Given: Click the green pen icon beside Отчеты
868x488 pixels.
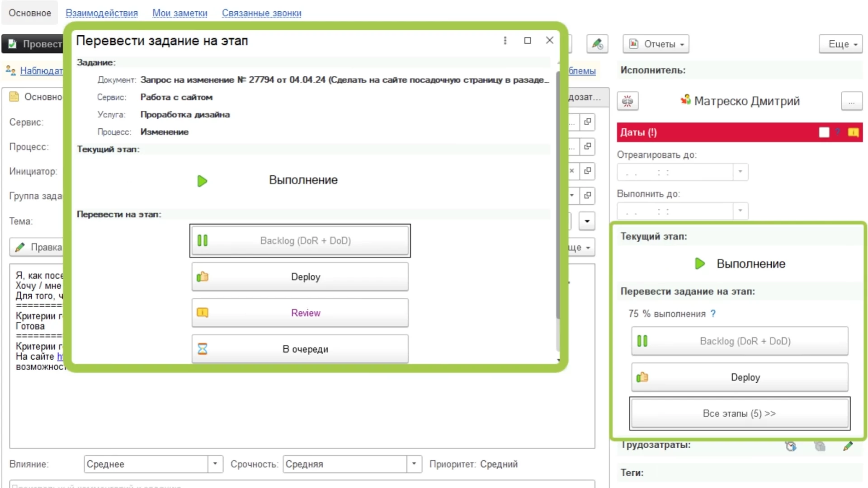Looking at the screenshot, I should click(x=597, y=44).
